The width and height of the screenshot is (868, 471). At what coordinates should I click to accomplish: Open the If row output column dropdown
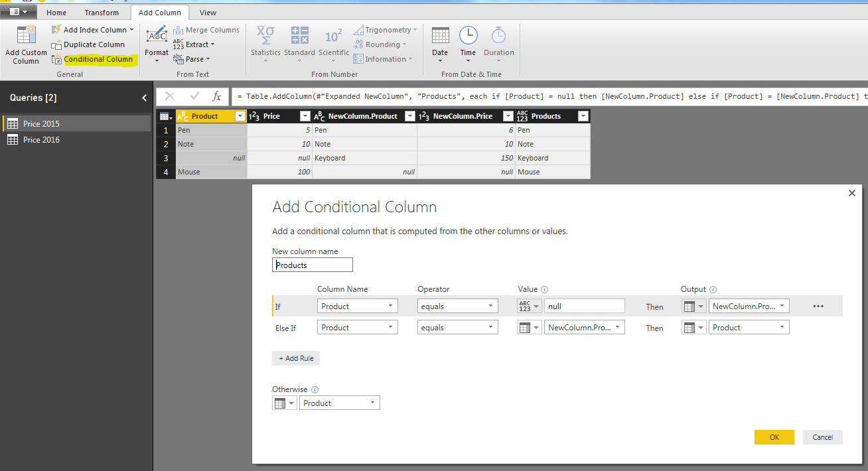pyautogui.click(x=749, y=306)
